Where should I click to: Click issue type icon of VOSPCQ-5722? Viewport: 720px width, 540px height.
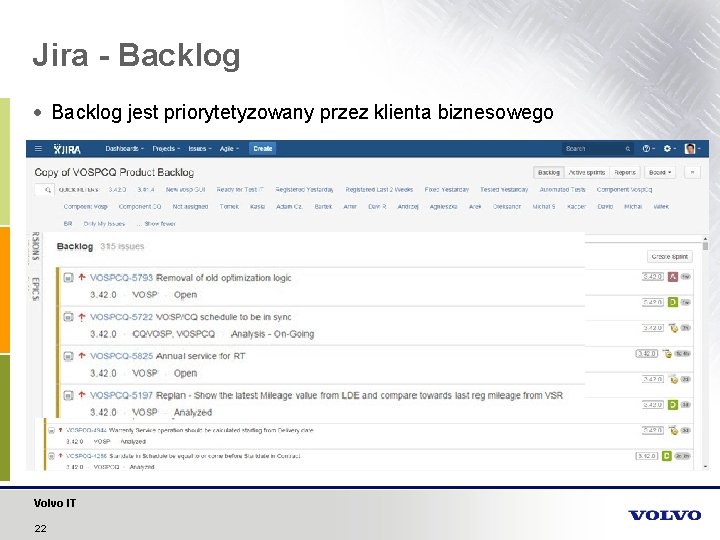tap(68, 317)
